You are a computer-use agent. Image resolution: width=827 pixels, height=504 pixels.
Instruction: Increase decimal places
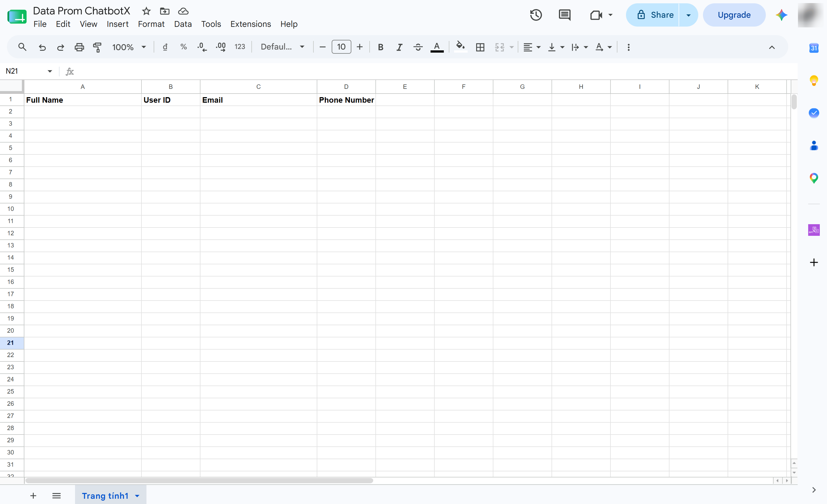[221, 47]
